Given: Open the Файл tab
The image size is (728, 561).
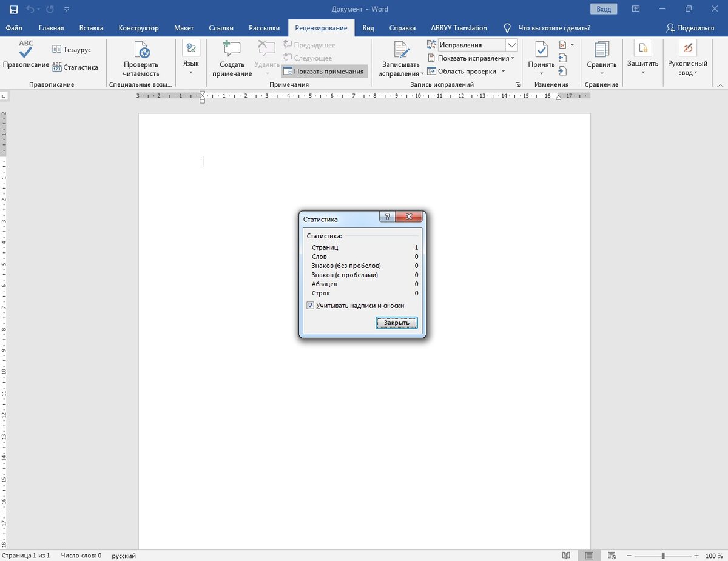Looking at the screenshot, I should 14,28.
